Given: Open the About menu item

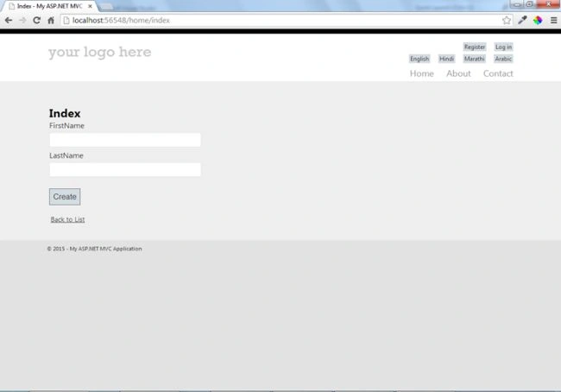Looking at the screenshot, I should click(x=458, y=73).
